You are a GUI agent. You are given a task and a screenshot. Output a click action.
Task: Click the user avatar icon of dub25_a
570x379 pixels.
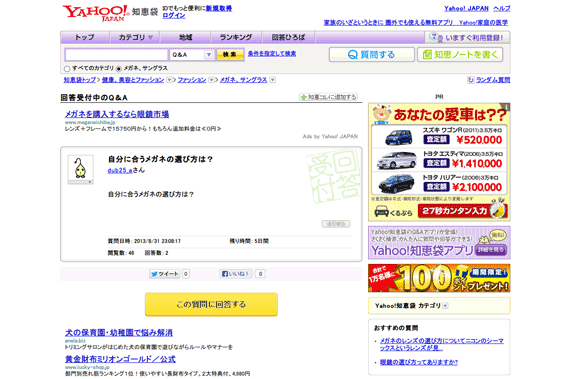[x=80, y=168]
